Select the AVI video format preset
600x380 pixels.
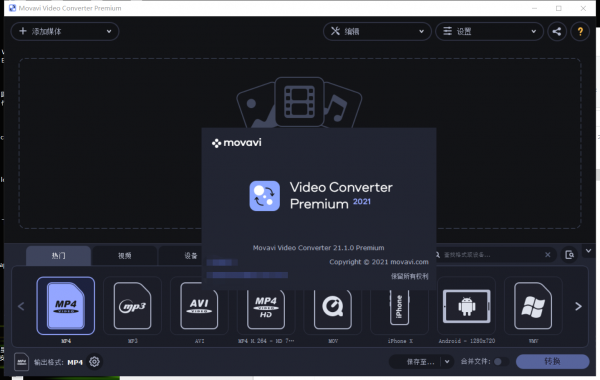coord(199,308)
